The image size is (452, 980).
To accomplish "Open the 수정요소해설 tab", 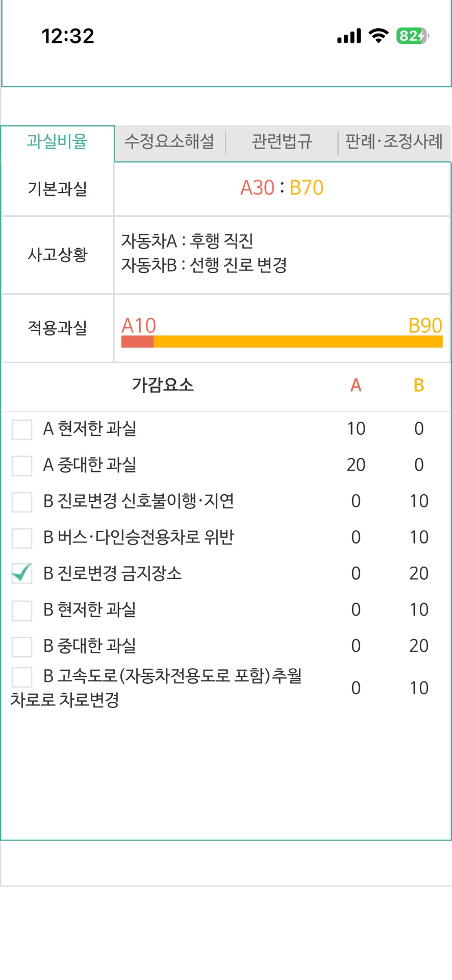I will point(169,141).
